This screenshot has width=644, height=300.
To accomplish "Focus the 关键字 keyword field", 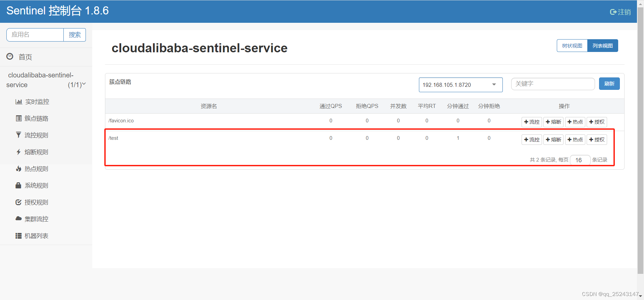I will click(553, 84).
